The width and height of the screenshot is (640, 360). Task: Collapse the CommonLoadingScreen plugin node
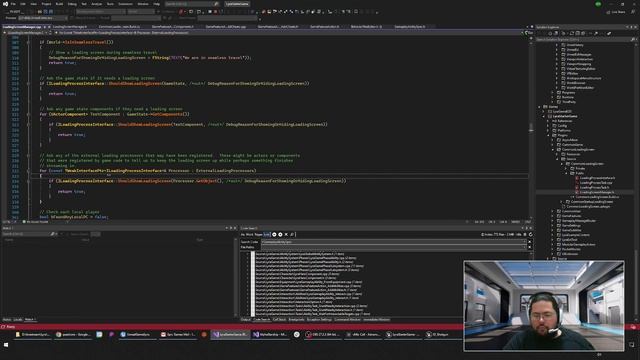[553, 149]
